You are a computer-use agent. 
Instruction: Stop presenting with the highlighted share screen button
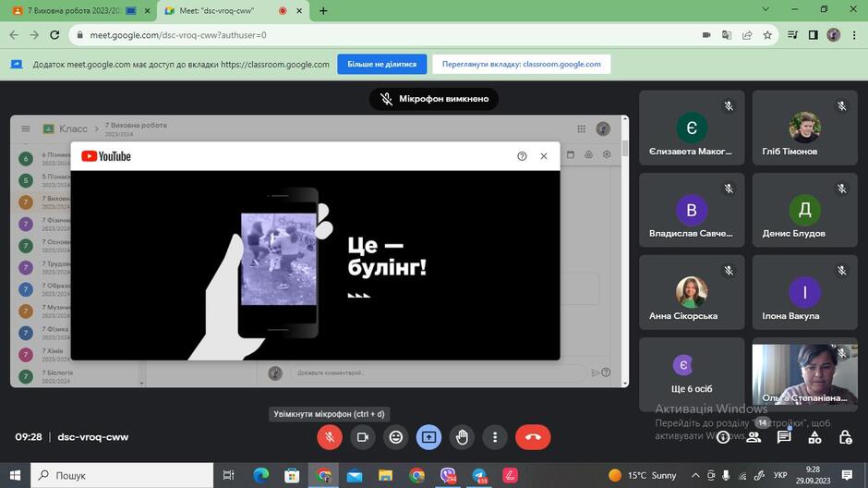pos(429,437)
